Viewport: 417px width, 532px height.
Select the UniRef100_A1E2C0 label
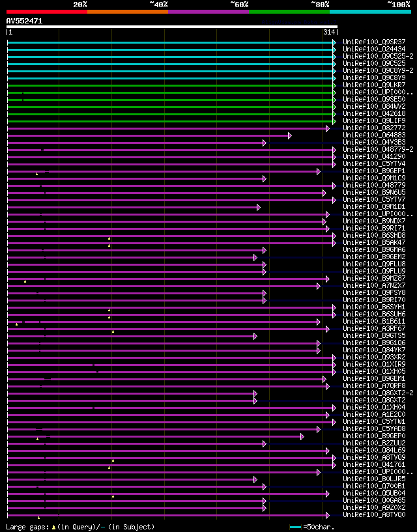pos(374,415)
